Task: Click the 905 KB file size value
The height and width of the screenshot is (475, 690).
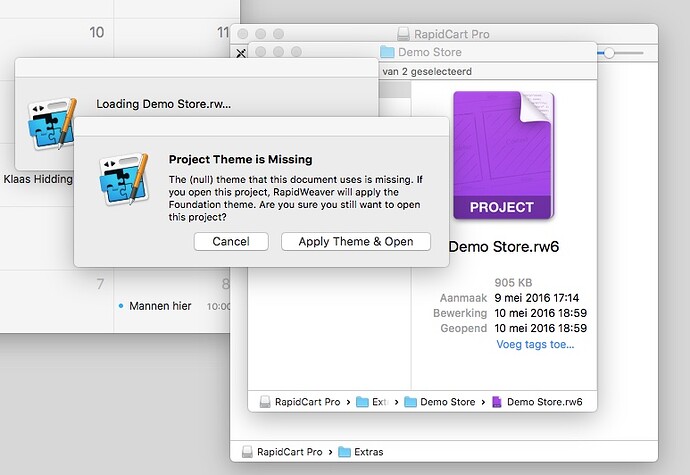Action: click(x=513, y=283)
